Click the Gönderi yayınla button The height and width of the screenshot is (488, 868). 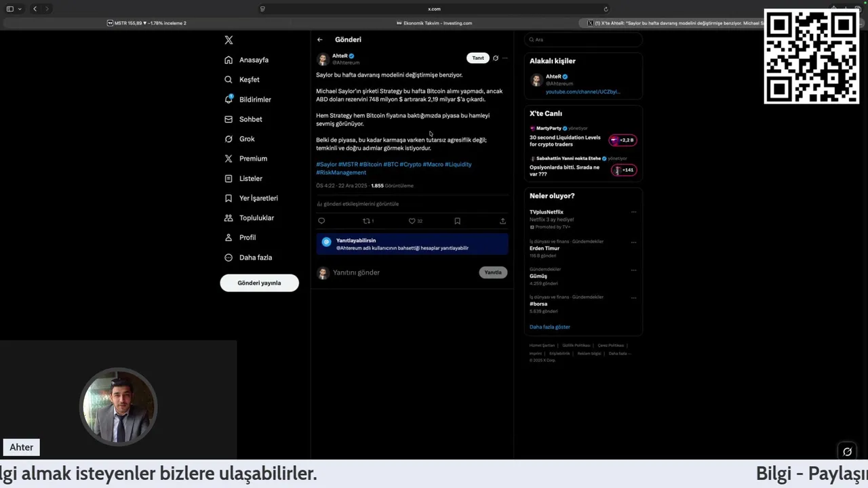(259, 283)
